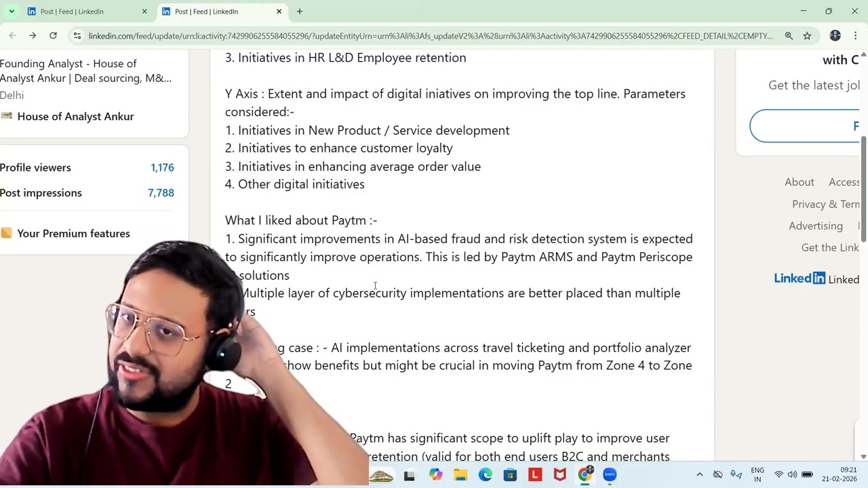Click the 'Get the LinkedIn app' footer link
This screenshot has width=868, height=488.
tap(830, 247)
